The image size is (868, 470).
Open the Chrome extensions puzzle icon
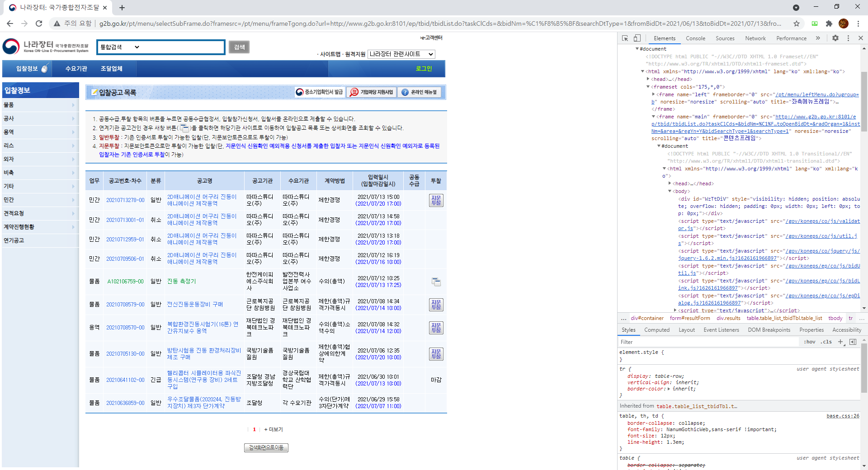[829, 23]
